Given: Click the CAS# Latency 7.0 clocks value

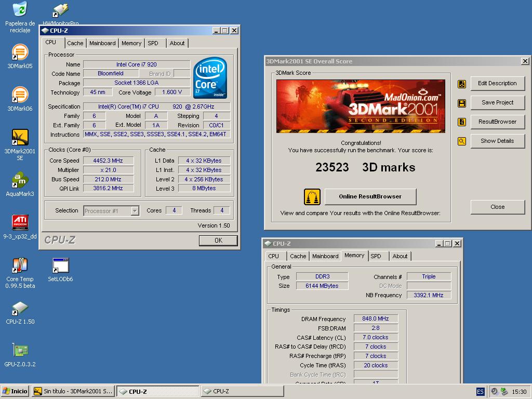Looking at the screenshot, I should click(376, 337).
